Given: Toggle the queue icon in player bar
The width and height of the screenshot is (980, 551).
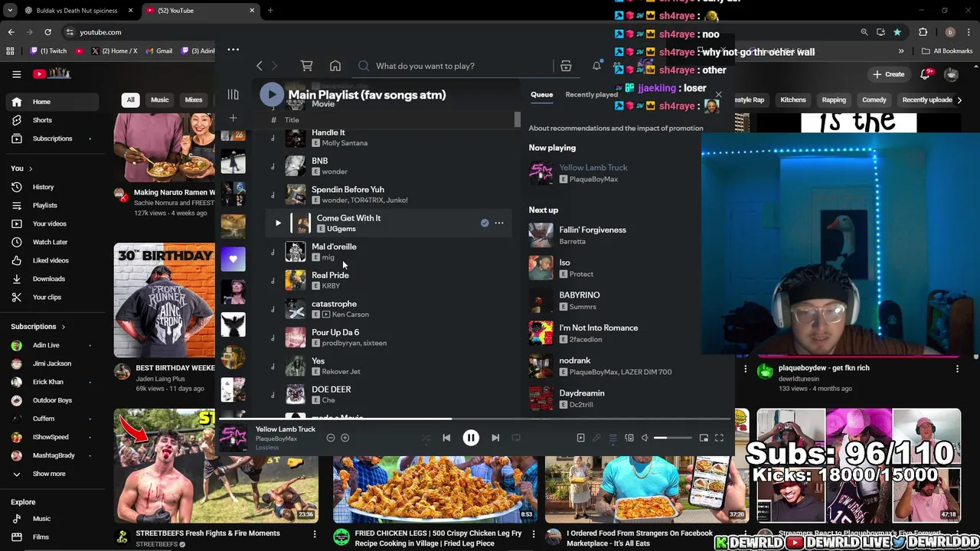Looking at the screenshot, I should 612,438.
